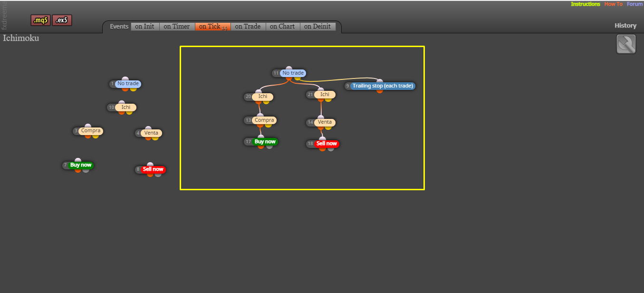The height and width of the screenshot is (293, 644).
Task: Open the Instructions link
Action: pyautogui.click(x=586, y=4)
